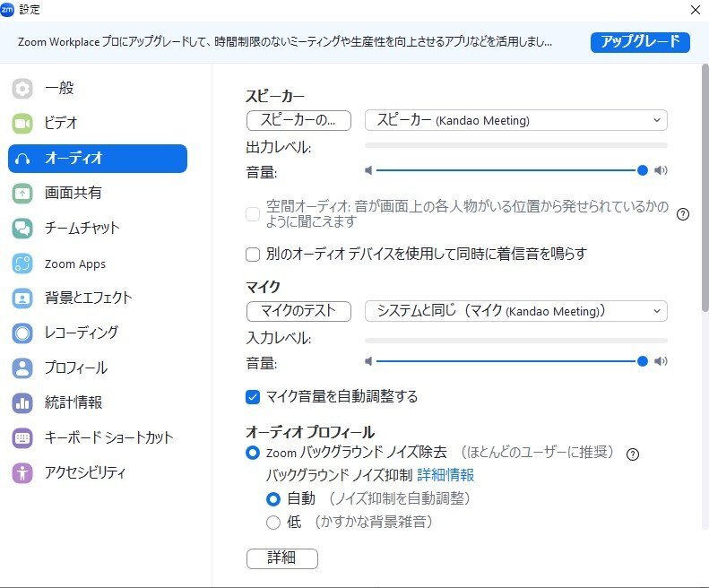Click high-volume speaker icon of speaker slider
Viewport: 709px width, 588px height.
[x=661, y=170]
